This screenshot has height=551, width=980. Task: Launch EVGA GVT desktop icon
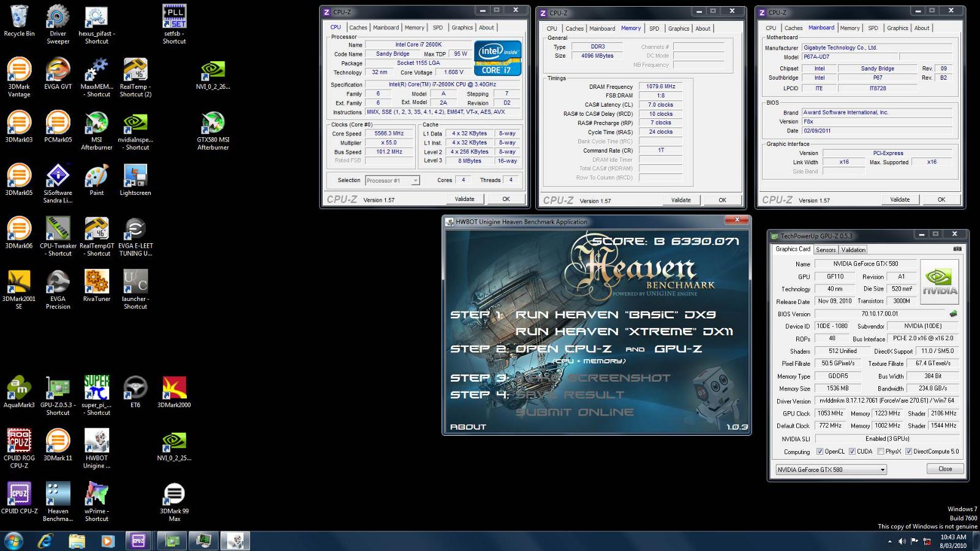click(58, 74)
